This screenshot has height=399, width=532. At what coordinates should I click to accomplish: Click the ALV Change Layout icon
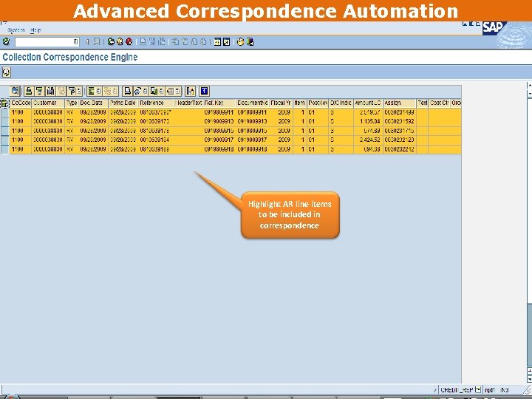171,91
